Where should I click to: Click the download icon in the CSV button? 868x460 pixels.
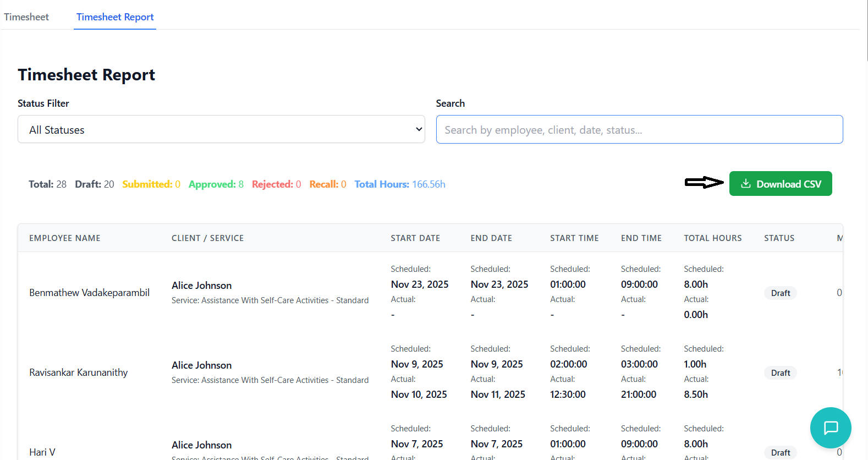click(745, 184)
